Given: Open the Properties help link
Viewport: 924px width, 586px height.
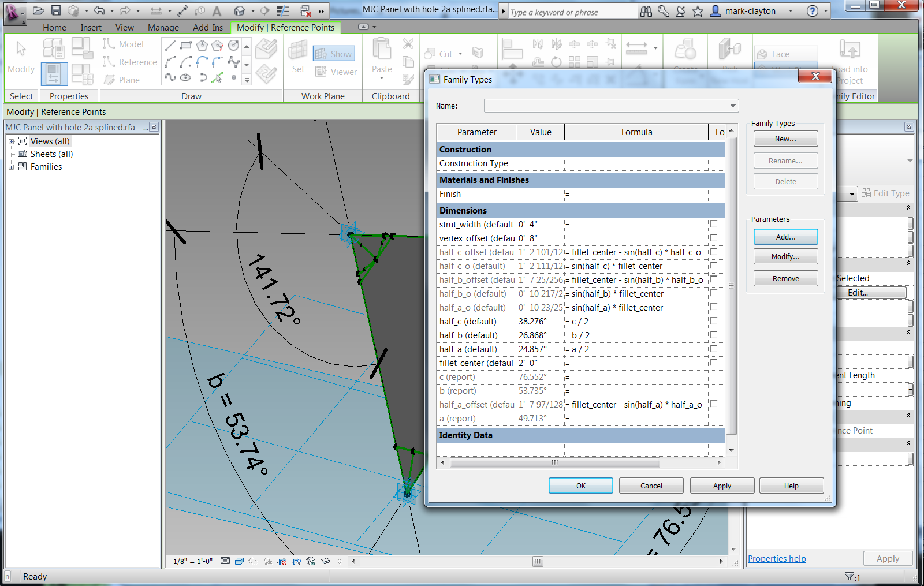Looking at the screenshot, I should pyautogui.click(x=777, y=559).
